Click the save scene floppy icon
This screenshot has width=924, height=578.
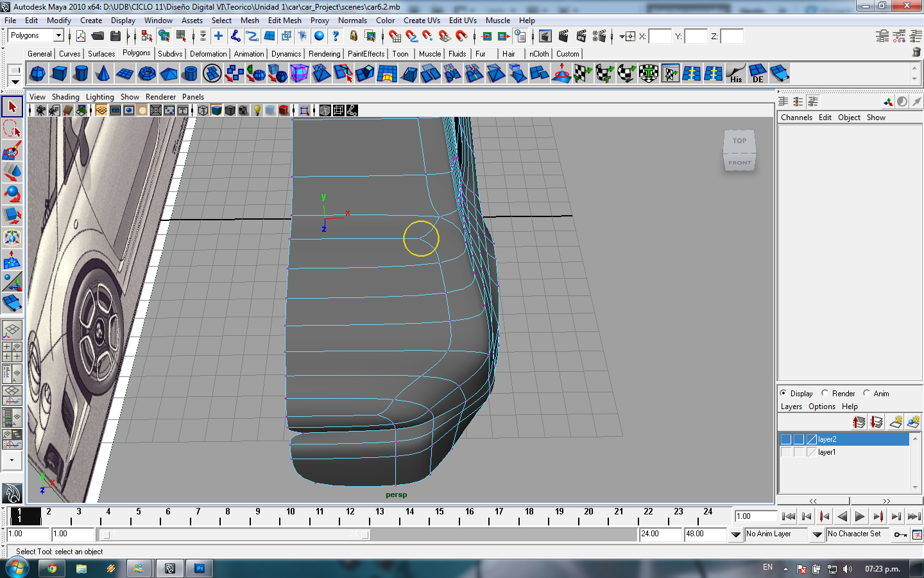116,36
